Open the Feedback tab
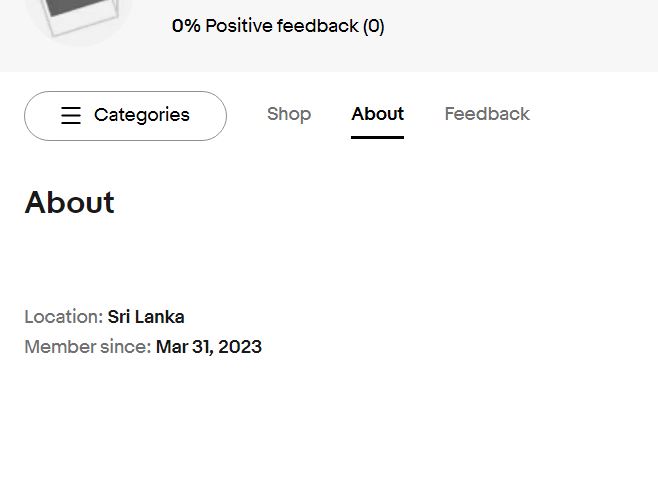658x480 pixels. tap(487, 114)
